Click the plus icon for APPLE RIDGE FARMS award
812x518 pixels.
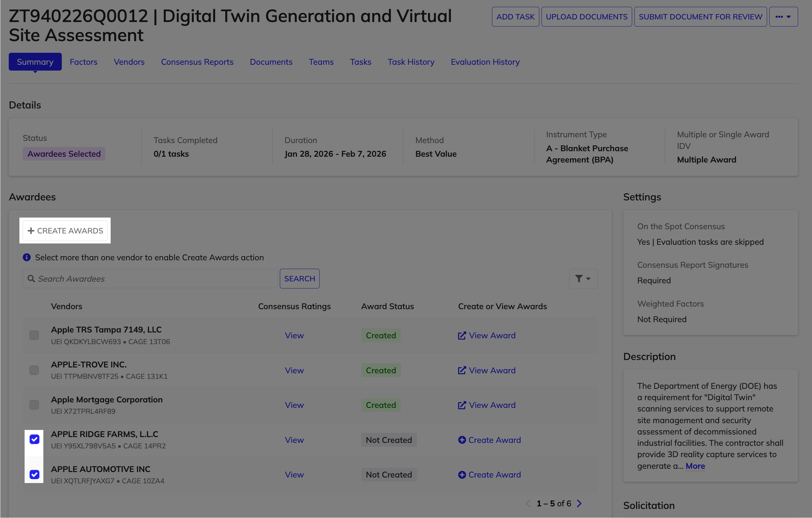coord(462,440)
